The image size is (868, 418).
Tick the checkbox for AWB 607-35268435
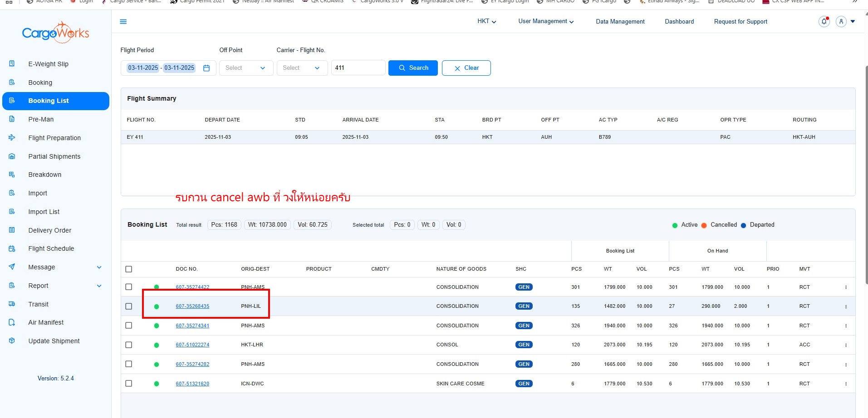(x=129, y=306)
